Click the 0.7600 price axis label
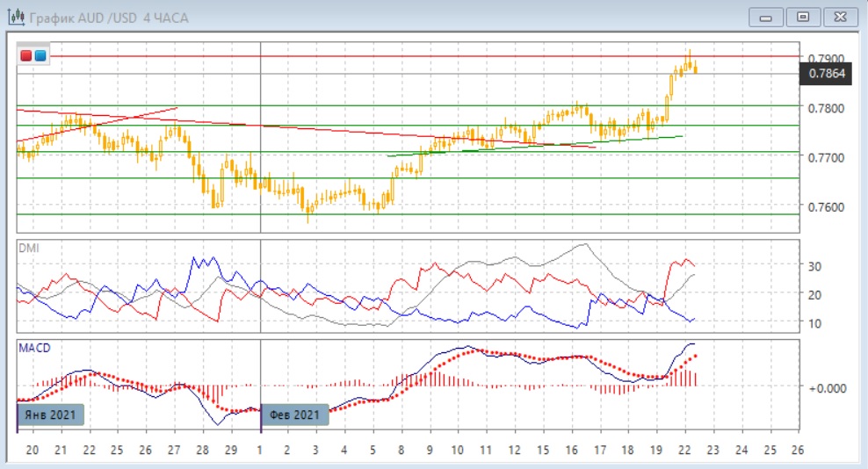 [x=824, y=207]
